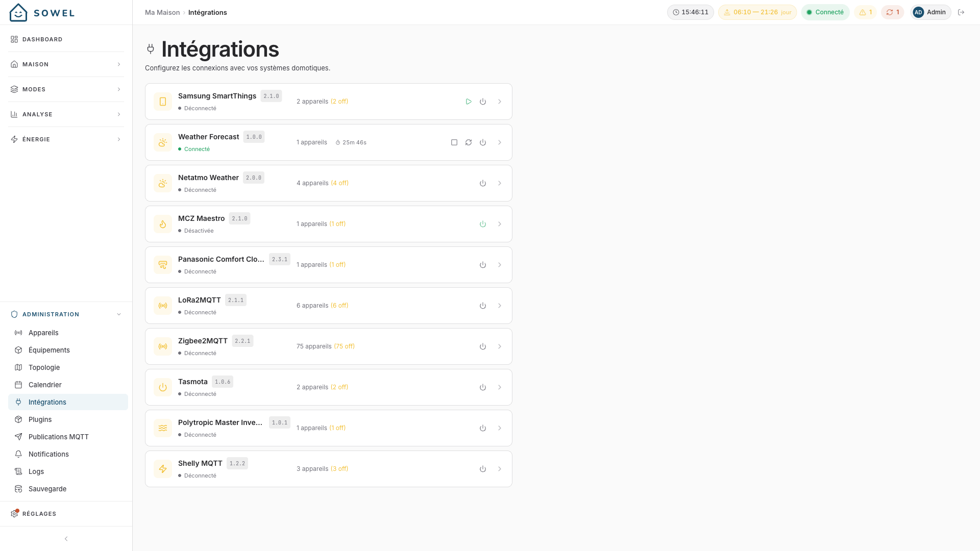Toggle power for Shelly MQTT integration
Screen dimensions: 980x551
[x=483, y=469]
